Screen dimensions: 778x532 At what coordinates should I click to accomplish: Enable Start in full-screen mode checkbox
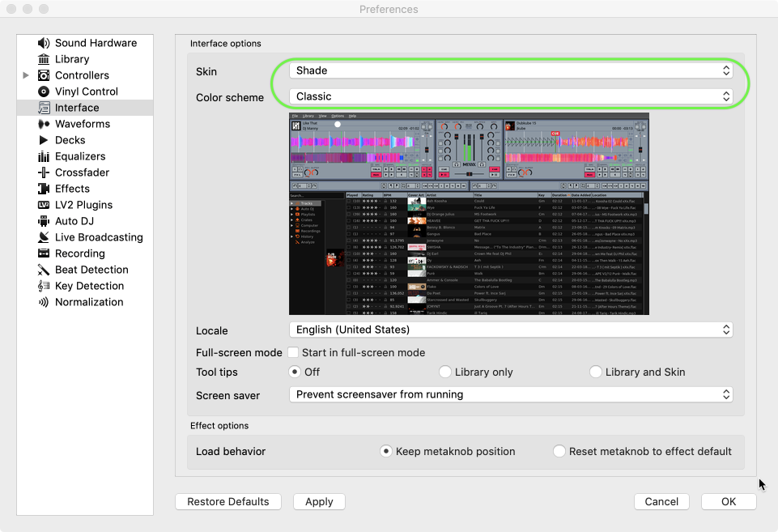293,352
